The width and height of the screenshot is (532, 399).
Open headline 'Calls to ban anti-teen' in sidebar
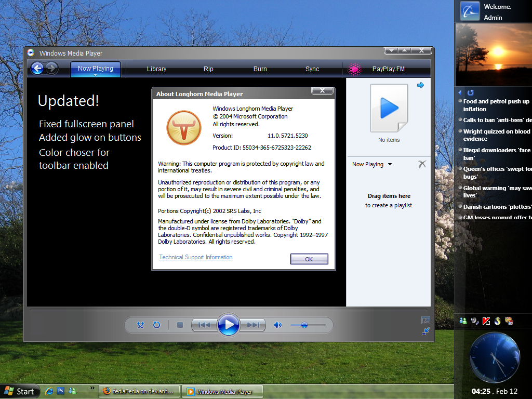[497, 120]
